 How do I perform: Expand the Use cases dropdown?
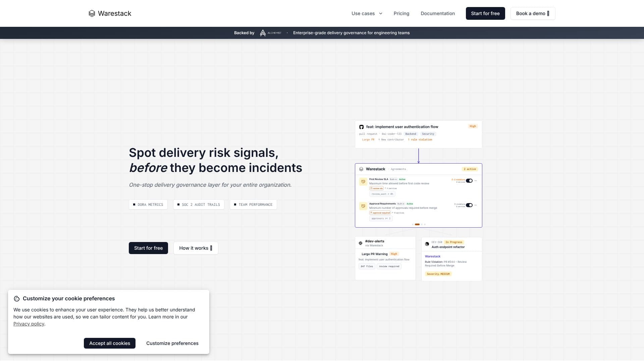[367, 13]
